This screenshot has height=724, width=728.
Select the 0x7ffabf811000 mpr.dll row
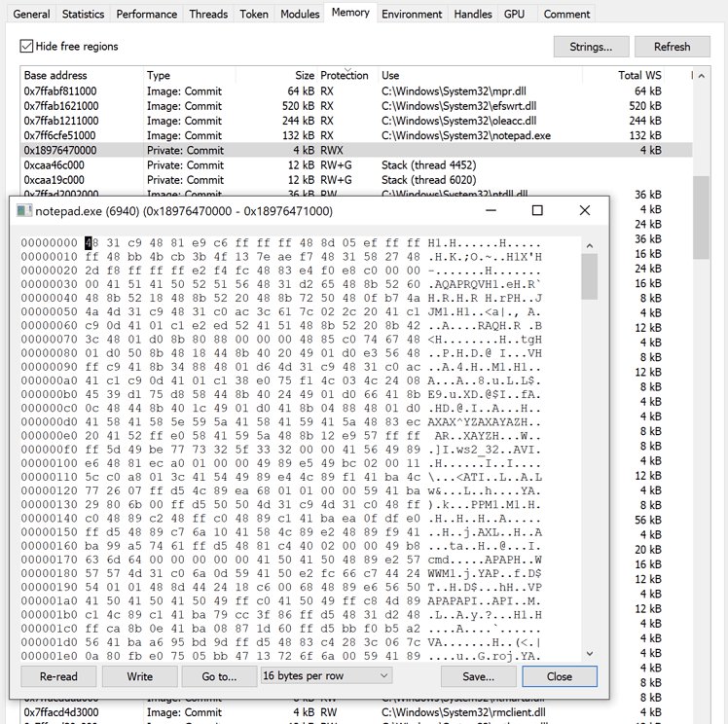point(355,90)
